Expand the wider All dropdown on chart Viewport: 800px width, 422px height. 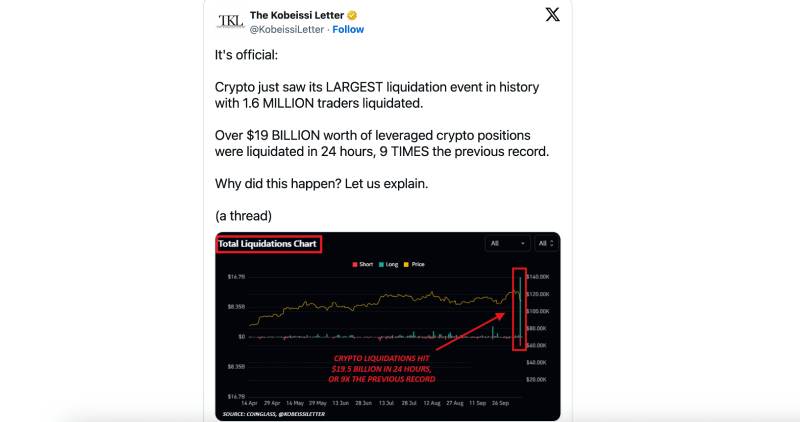507,243
